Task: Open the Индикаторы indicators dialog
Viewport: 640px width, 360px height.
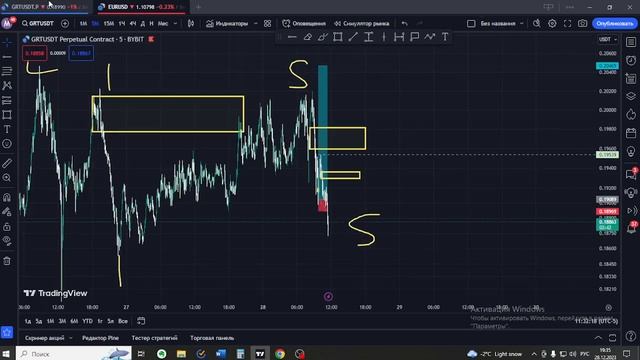Action: click(x=227, y=24)
